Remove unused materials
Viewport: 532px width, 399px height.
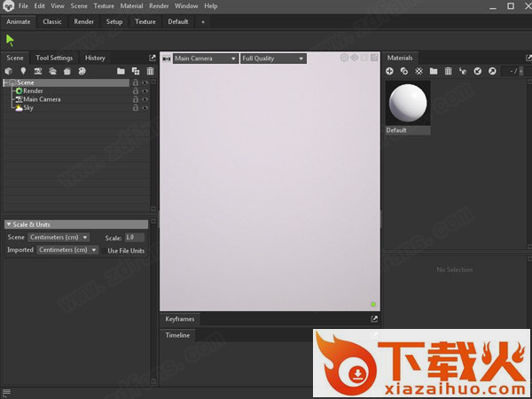(x=419, y=71)
